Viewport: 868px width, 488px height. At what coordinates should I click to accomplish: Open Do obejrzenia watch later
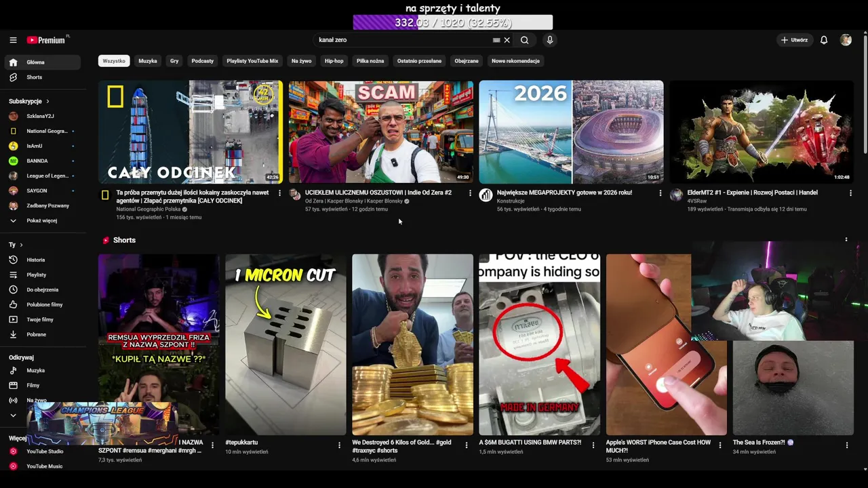point(43,289)
